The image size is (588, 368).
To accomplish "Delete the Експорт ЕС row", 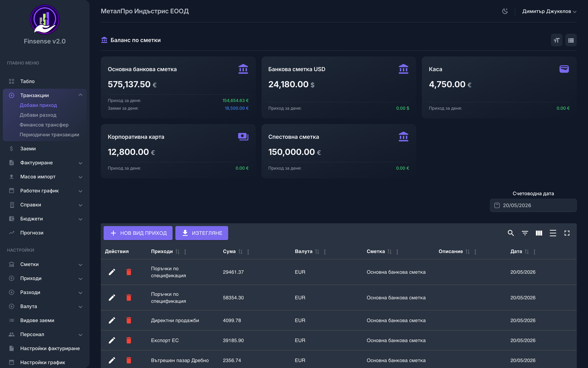I will 129,340.
